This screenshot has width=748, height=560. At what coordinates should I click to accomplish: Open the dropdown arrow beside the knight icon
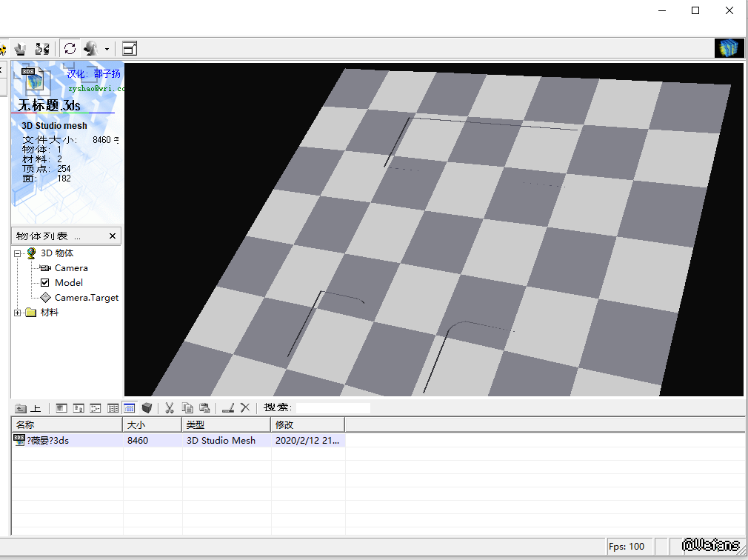pos(107,50)
